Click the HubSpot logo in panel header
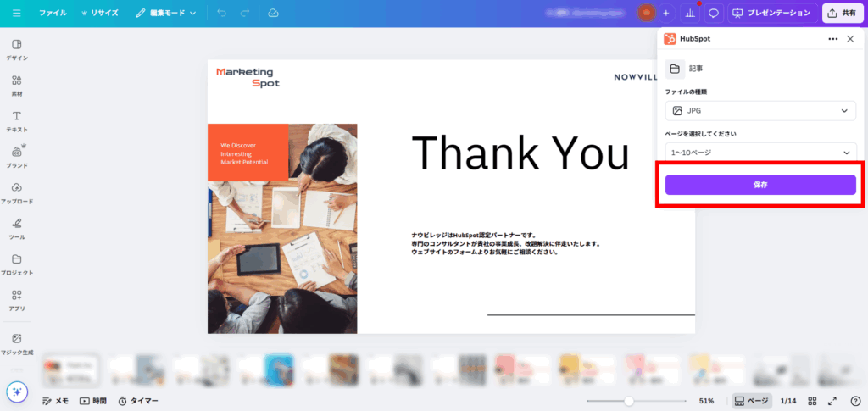This screenshot has width=868, height=411. [x=670, y=39]
